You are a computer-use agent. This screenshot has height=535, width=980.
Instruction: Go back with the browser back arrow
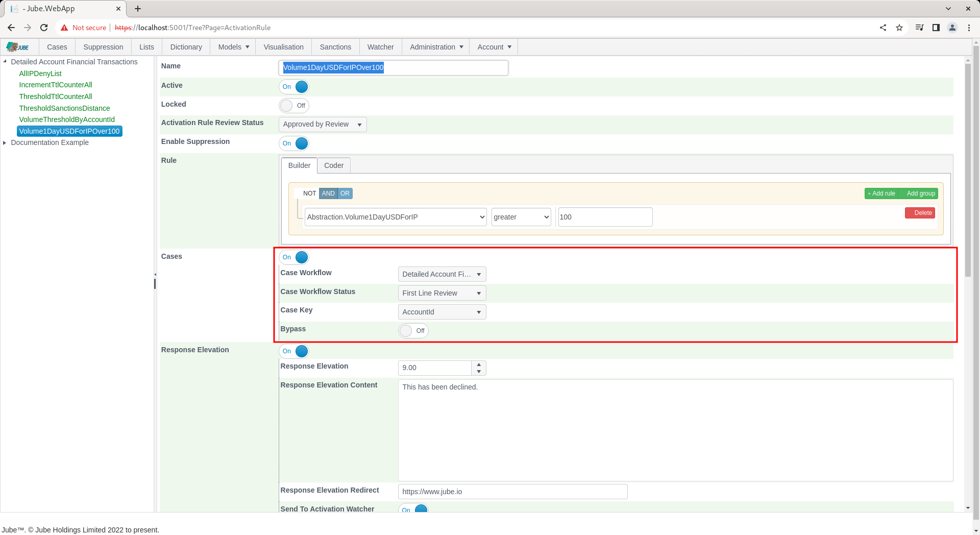(x=11, y=28)
